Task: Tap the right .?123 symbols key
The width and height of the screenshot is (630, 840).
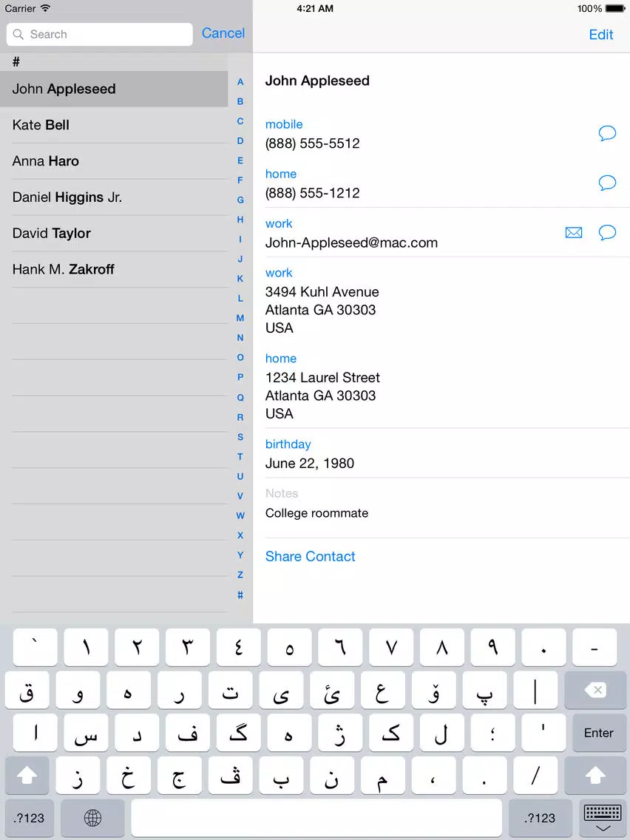Action: click(540, 818)
